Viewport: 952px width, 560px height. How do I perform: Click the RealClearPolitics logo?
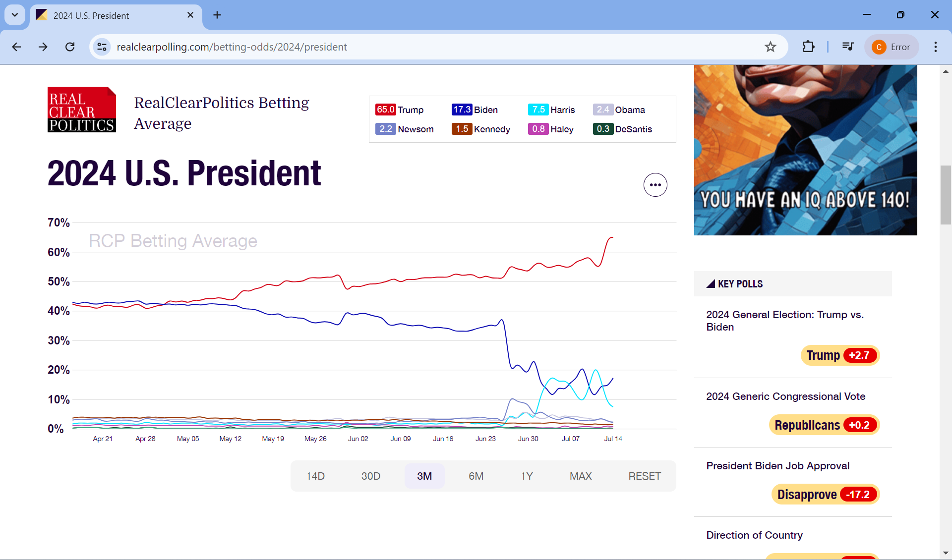pos(82,110)
